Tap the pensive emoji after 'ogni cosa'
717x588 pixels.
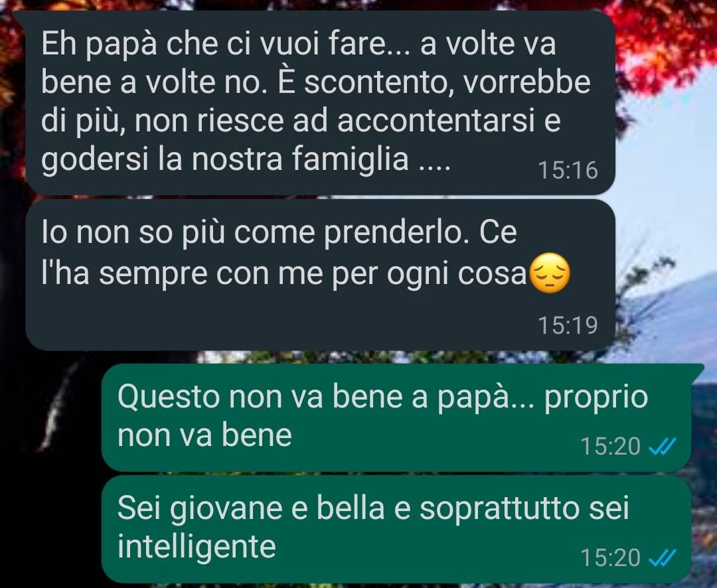(x=550, y=273)
